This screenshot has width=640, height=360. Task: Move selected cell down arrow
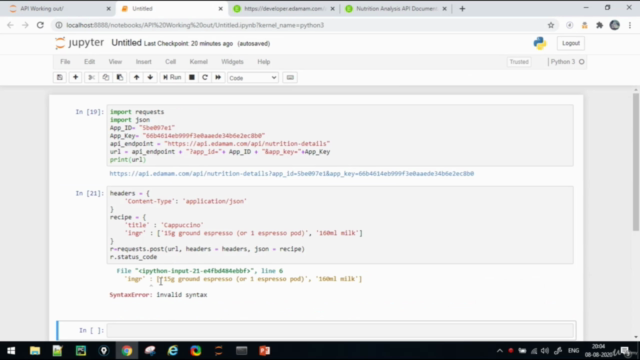pos(150,78)
